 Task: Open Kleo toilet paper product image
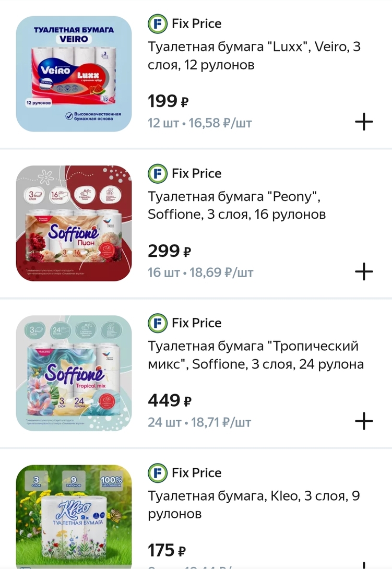pyautogui.click(x=74, y=516)
